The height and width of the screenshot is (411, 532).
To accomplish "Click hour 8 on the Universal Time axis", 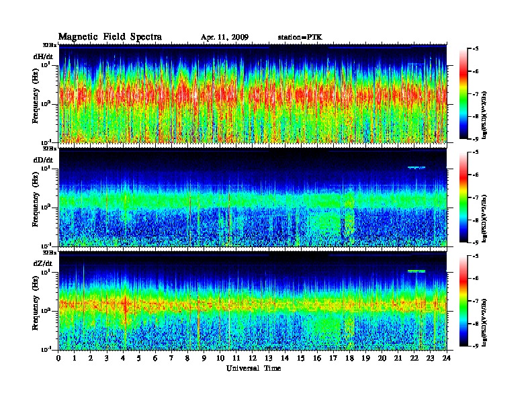I will tap(187, 359).
